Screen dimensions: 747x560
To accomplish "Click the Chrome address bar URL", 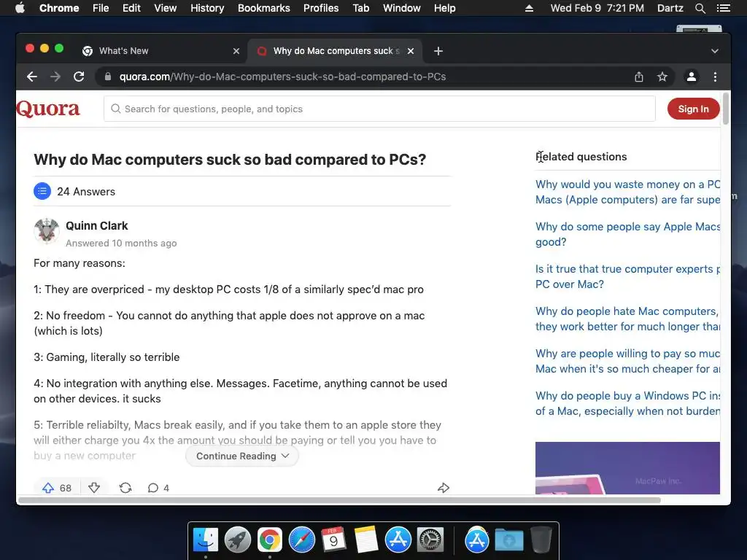I will point(282,77).
